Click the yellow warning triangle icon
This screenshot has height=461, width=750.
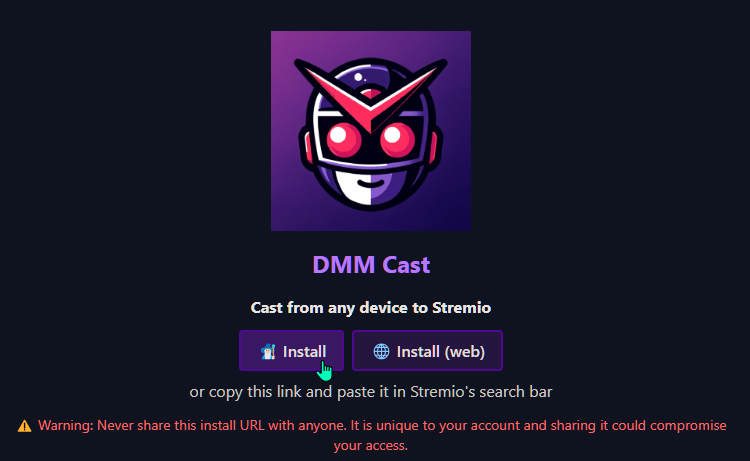pos(25,426)
